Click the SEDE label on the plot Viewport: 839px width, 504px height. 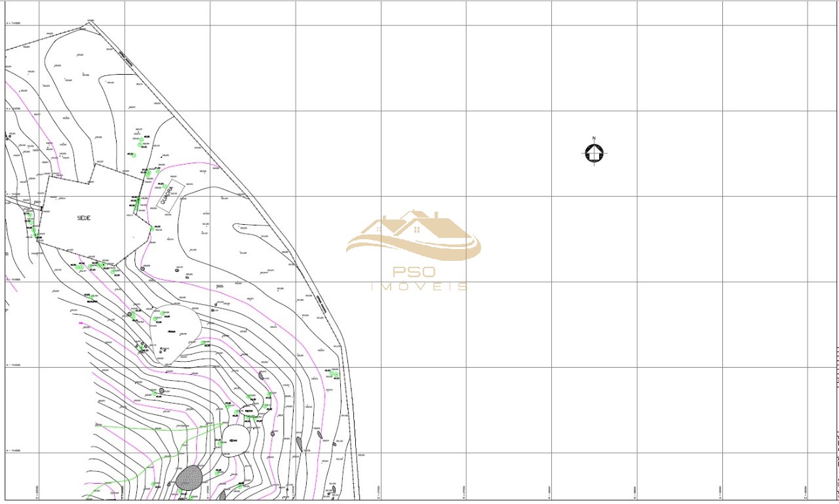tap(84, 218)
